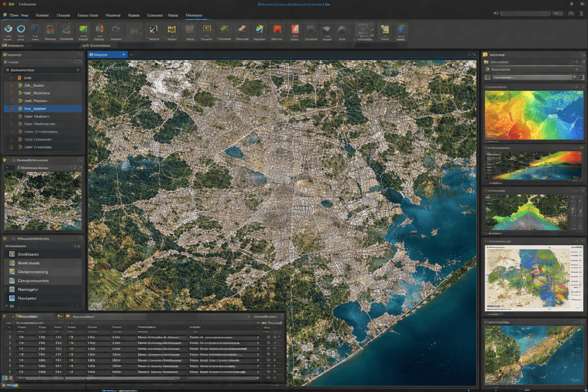Toggle the red marker of the last layer
Image resolution: width=588 pixels, height=392 pixels.
(11, 147)
